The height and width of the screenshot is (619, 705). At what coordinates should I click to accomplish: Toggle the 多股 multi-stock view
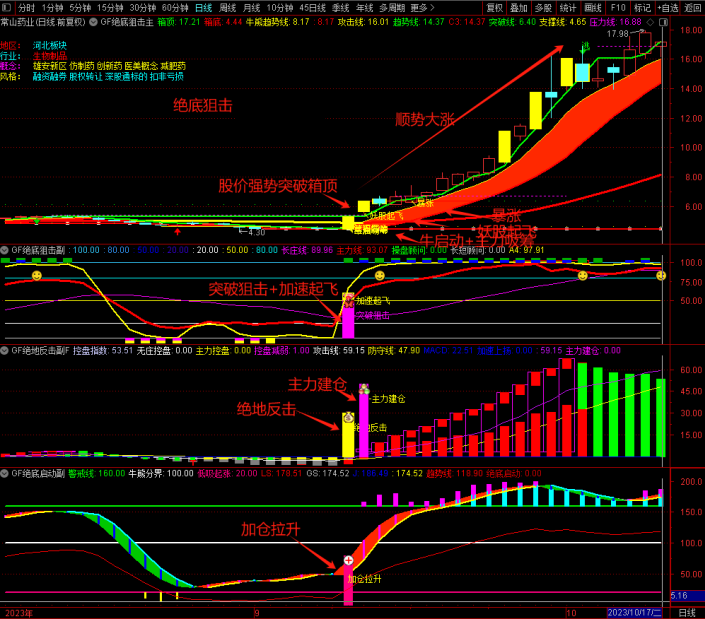543,7
